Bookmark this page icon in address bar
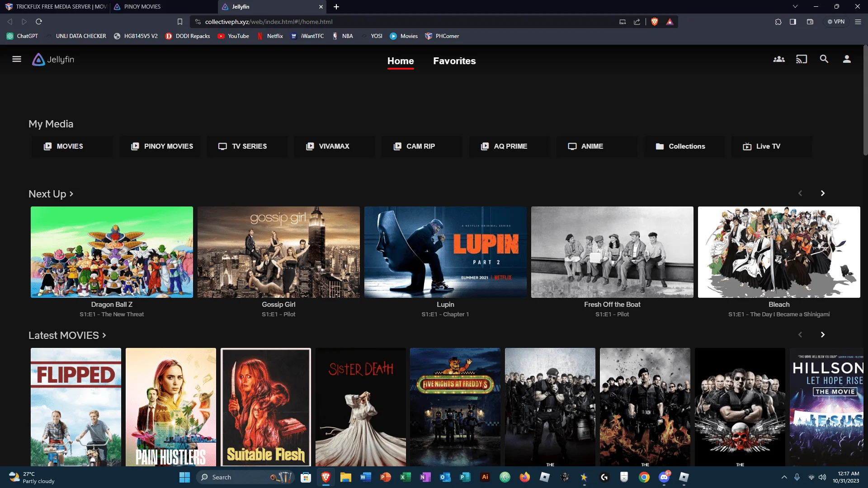The image size is (868, 488). [180, 22]
